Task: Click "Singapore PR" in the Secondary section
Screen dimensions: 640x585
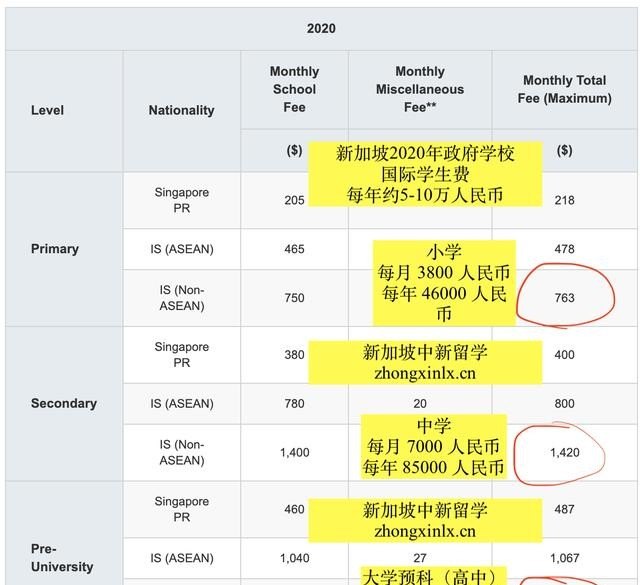Action: tap(182, 354)
